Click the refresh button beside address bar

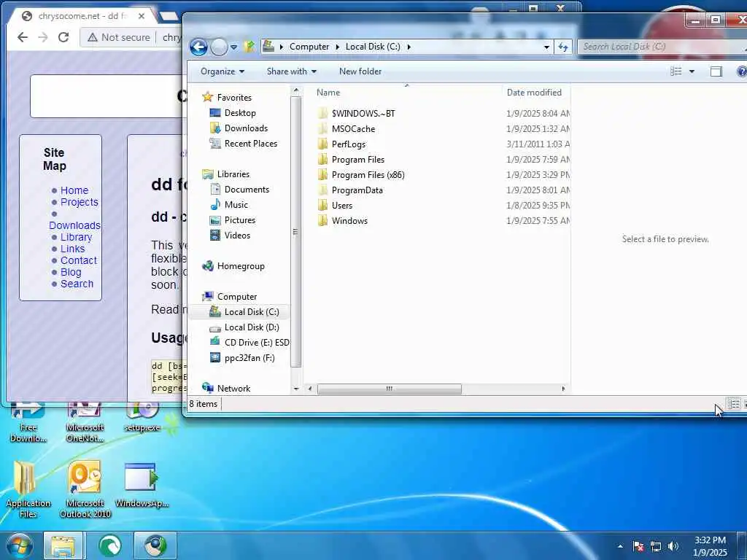(563, 47)
